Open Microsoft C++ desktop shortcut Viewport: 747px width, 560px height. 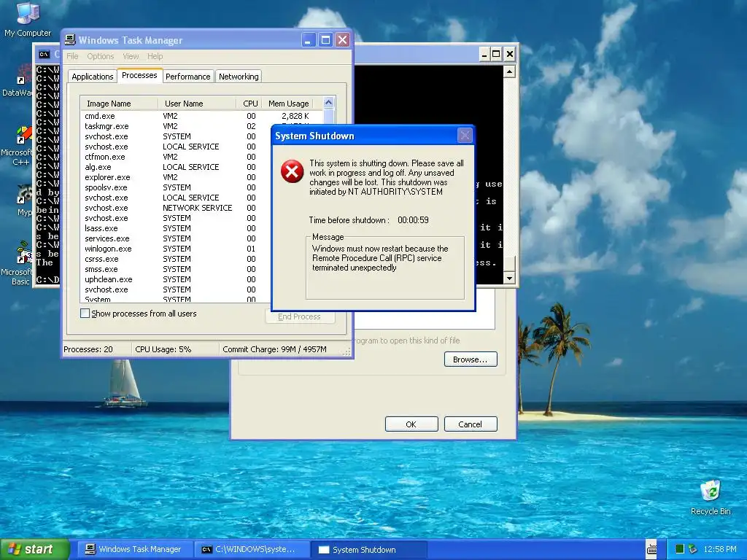tap(18, 146)
